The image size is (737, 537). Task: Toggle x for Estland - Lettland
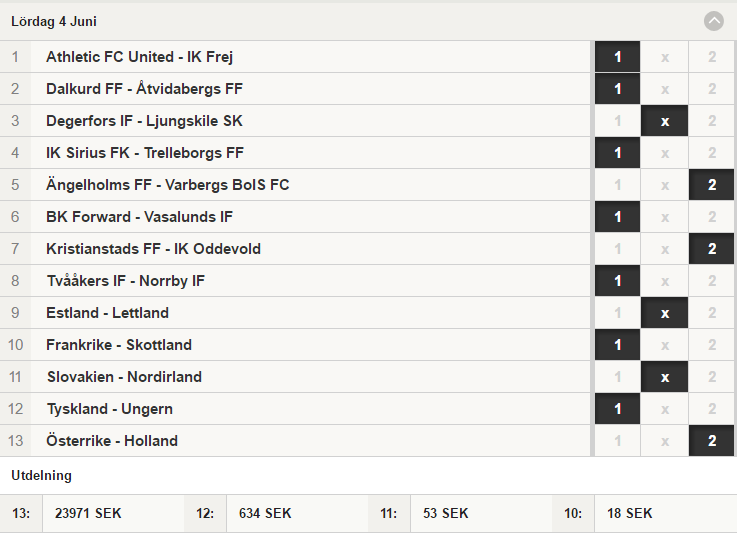point(665,313)
